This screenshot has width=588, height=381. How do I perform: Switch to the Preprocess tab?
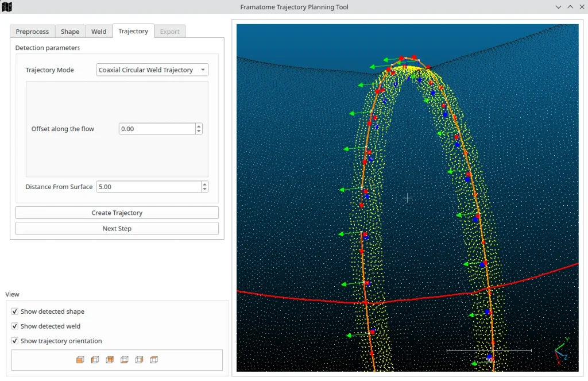coord(32,32)
